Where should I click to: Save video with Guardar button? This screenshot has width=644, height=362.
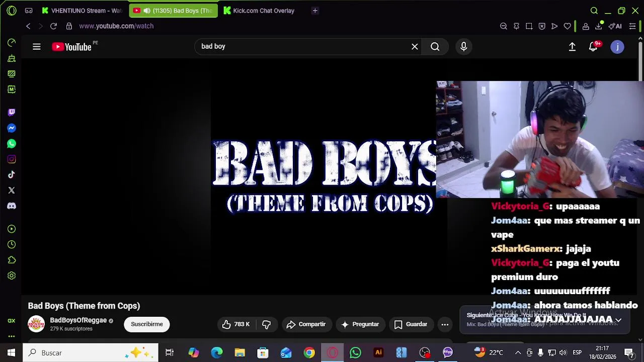[411, 324]
